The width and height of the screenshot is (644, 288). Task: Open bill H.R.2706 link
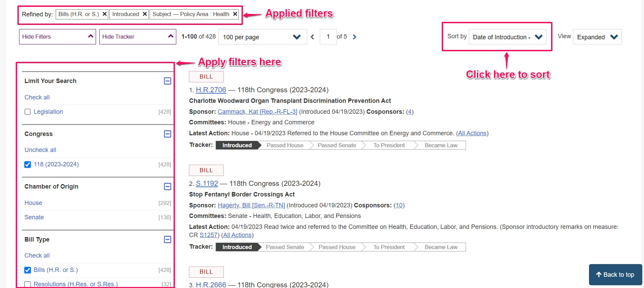tap(211, 90)
